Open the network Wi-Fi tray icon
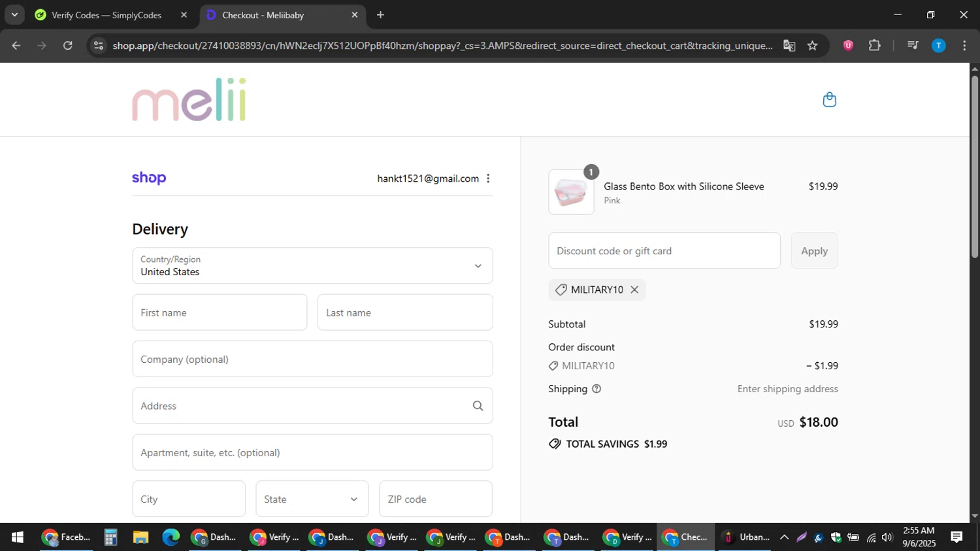 (x=871, y=537)
